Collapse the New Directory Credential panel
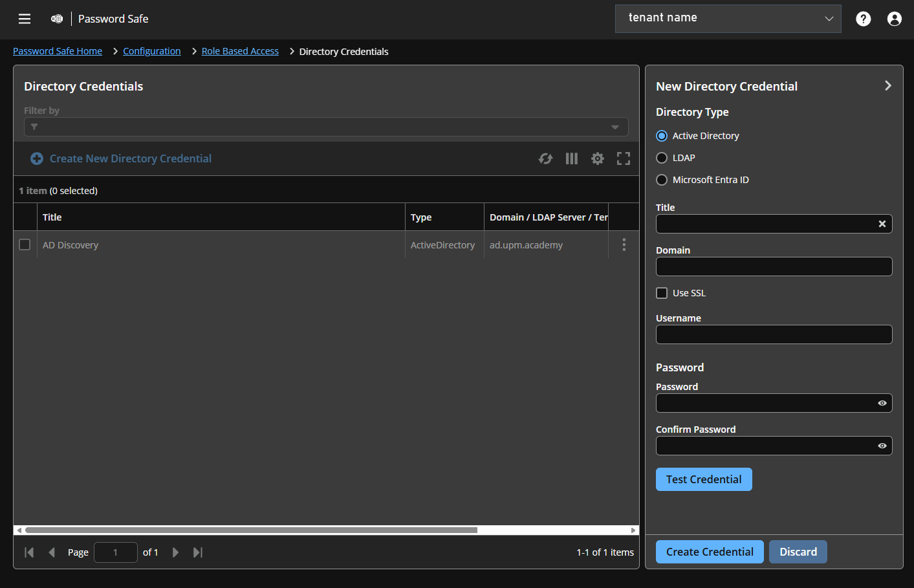This screenshot has width=914, height=588. point(887,85)
